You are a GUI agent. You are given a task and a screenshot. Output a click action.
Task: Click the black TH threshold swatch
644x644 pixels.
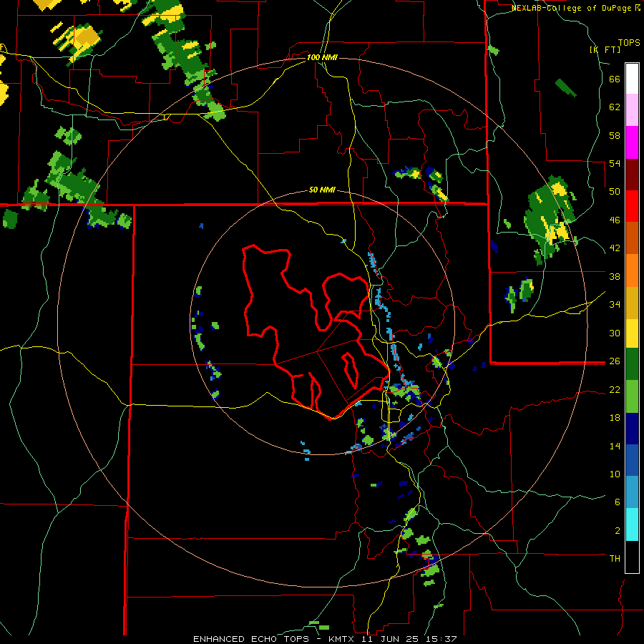pos(632,557)
